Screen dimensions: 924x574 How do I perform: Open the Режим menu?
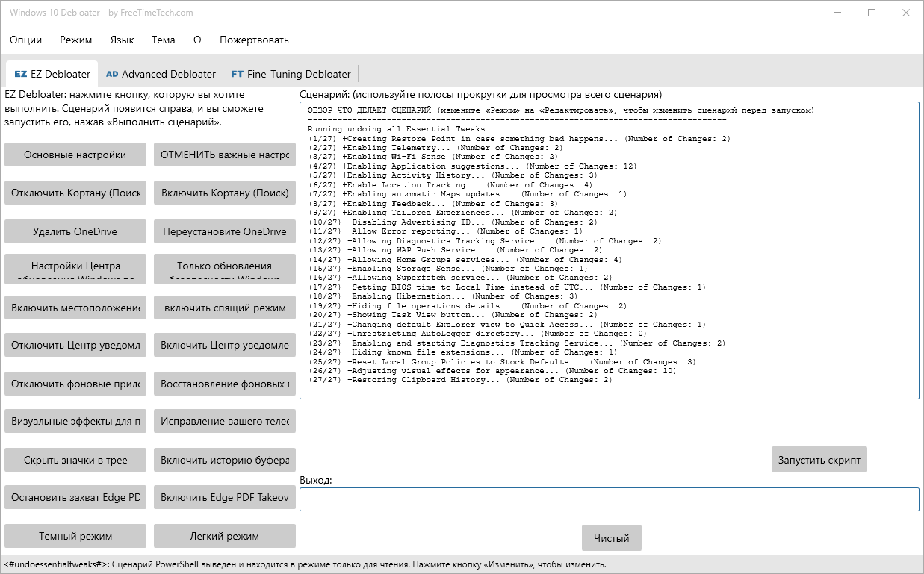[x=76, y=40]
